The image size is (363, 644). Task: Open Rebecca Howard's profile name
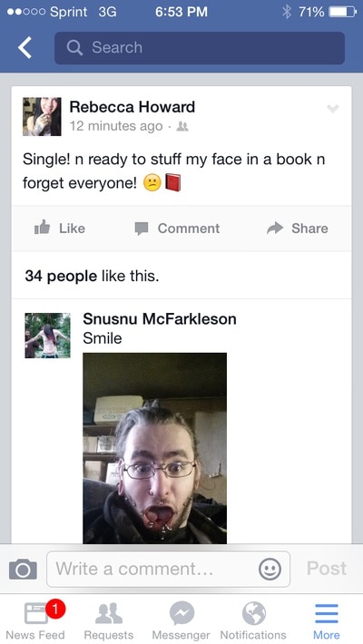tap(132, 107)
